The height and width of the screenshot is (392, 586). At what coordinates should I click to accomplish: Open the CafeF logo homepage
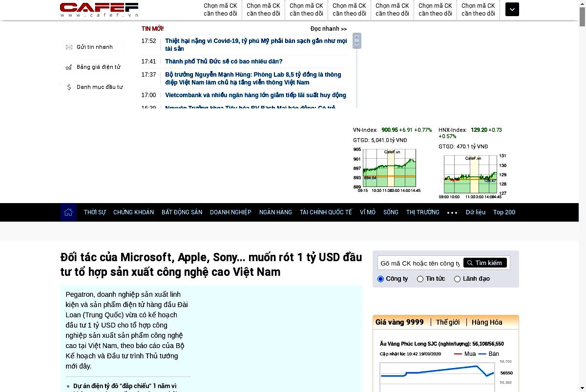click(x=99, y=10)
